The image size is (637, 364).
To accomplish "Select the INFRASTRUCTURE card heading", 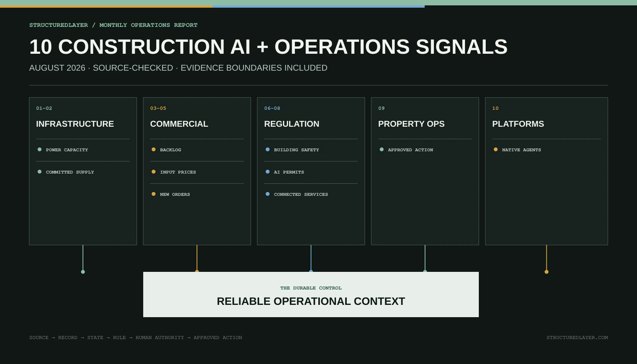I will point(75,124).
